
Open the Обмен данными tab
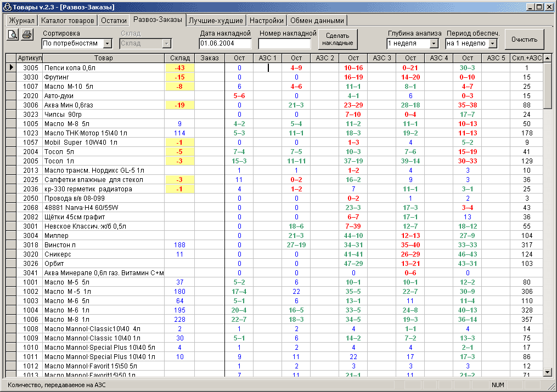pyautogui.click(x=317, y=21)
